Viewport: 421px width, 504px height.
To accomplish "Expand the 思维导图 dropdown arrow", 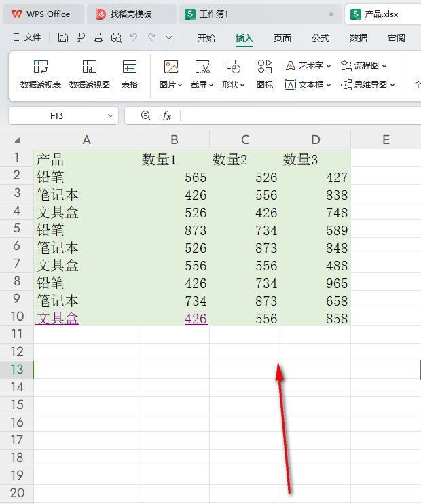I will 392,85.
